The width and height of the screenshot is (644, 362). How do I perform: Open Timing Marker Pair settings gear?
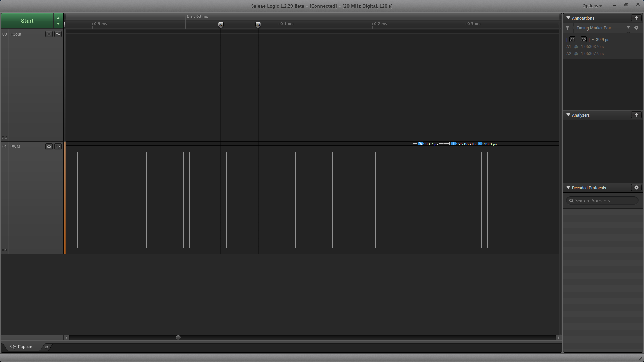coord(636,28)
